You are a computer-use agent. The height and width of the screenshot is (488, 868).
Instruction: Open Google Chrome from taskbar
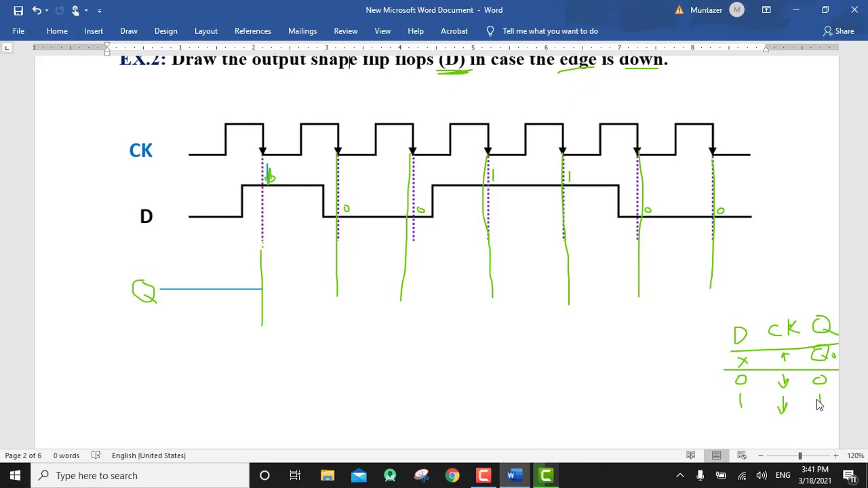pos(452,476)
